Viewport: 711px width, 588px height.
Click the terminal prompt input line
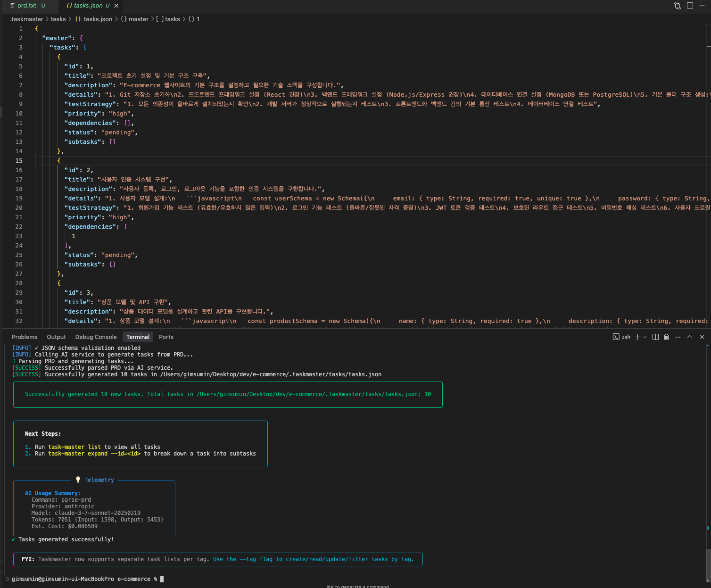pyautogui.click(x=88, y=579)
